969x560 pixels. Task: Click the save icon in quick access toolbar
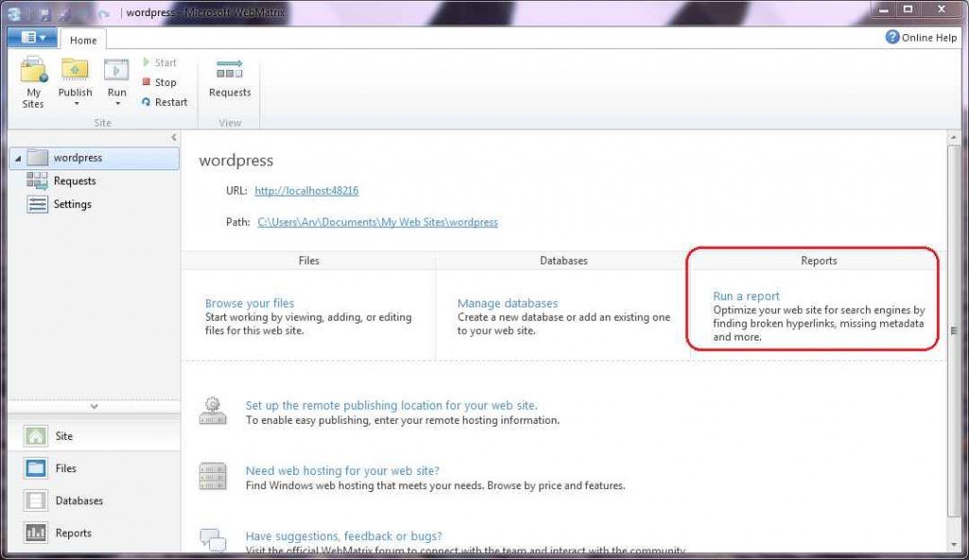pos(44,13)
